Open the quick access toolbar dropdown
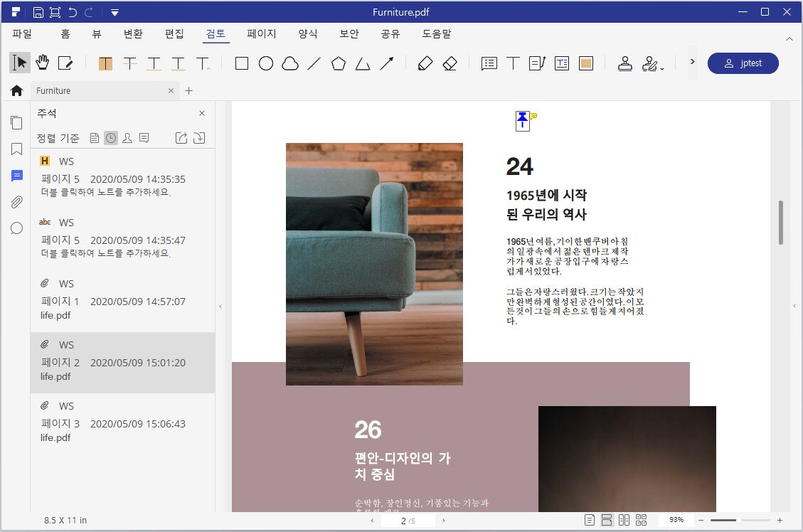Viewport: 803px width, 532px height. (115, 12)
